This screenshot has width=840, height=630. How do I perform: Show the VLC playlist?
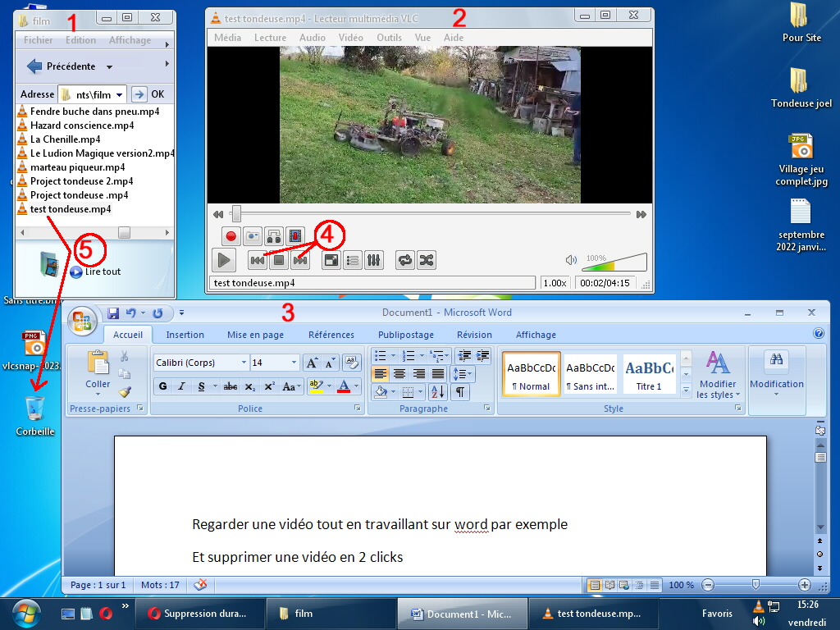(353, 260)
